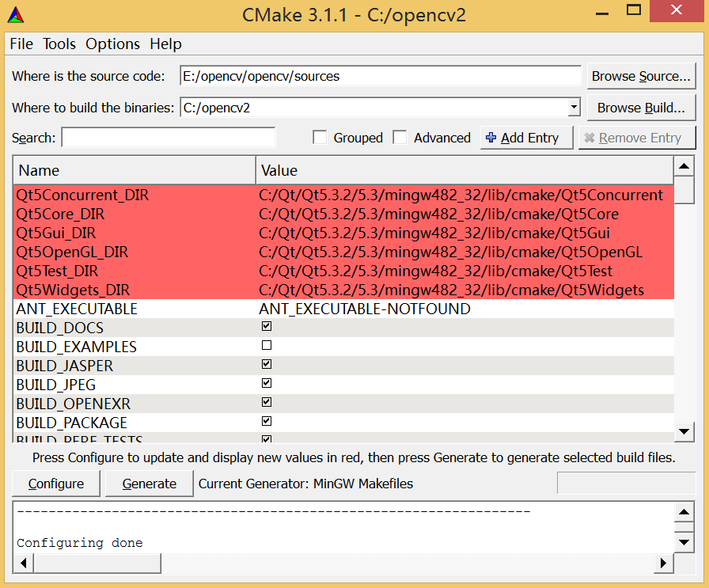Viewport: 709px width, 588px height.
Task: Click the output log's horizontal scrollbar thumb
Action: [x=97, y=563]
